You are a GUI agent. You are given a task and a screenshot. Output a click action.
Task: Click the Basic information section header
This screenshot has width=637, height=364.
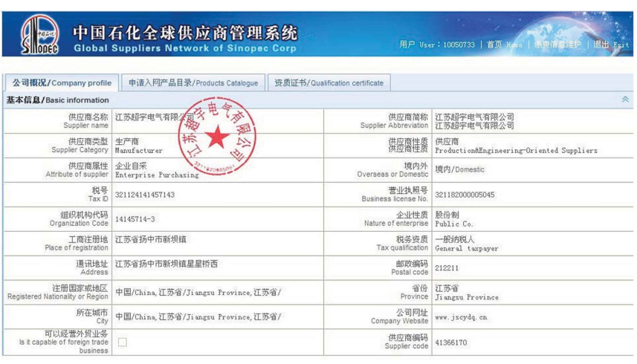(58, 100)
